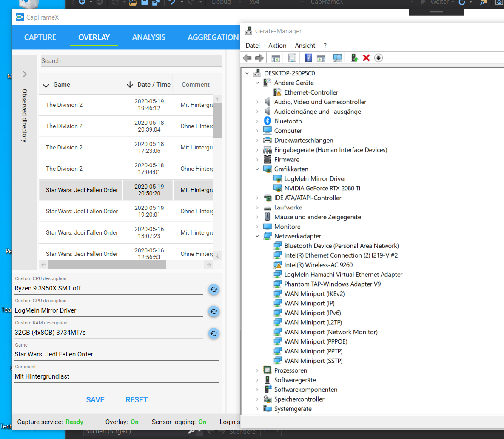Click the Custom RAM description field
The image size is (504, 439).
click(109, 333)
